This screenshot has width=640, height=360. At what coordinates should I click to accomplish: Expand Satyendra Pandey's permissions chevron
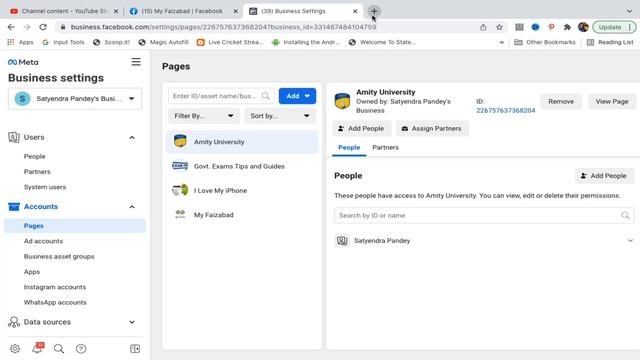[630, 240]
